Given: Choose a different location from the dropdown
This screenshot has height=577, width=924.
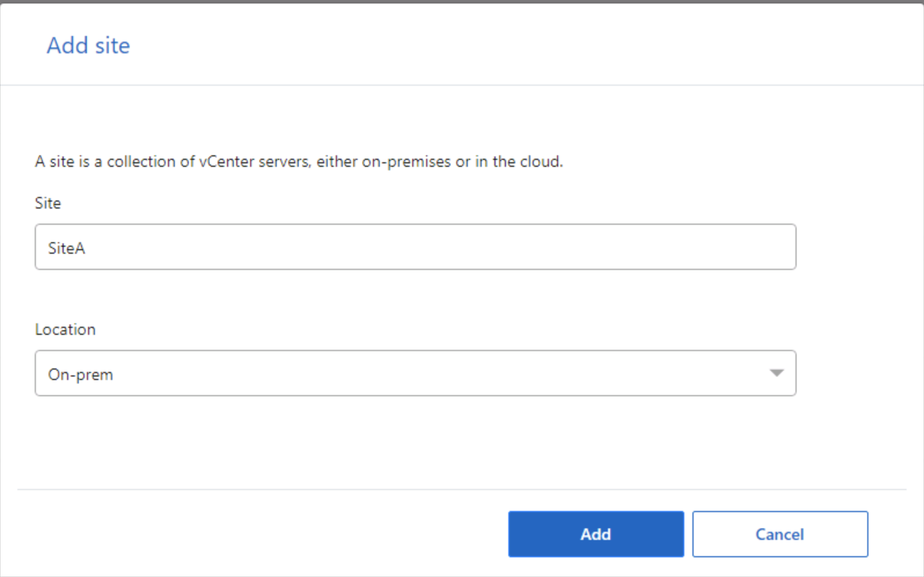Looking at the screenshot, I should pos(778,373).
